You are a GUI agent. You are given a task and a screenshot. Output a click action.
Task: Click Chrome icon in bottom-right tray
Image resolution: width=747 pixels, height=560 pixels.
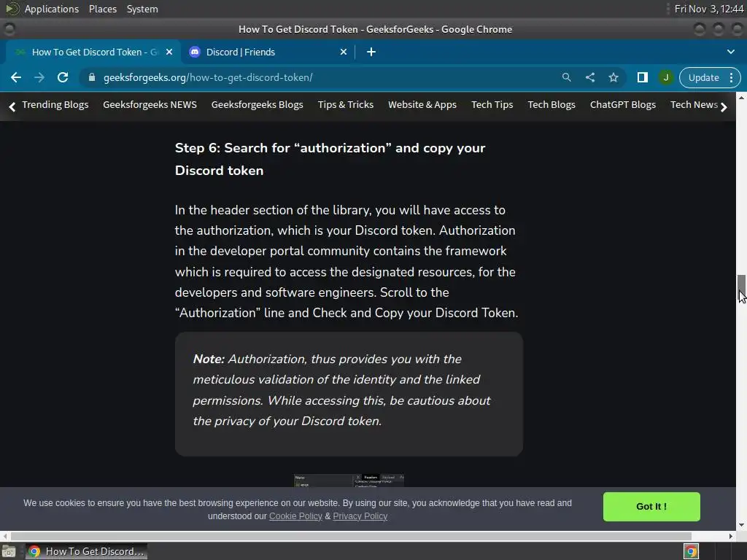click(691, 551)
